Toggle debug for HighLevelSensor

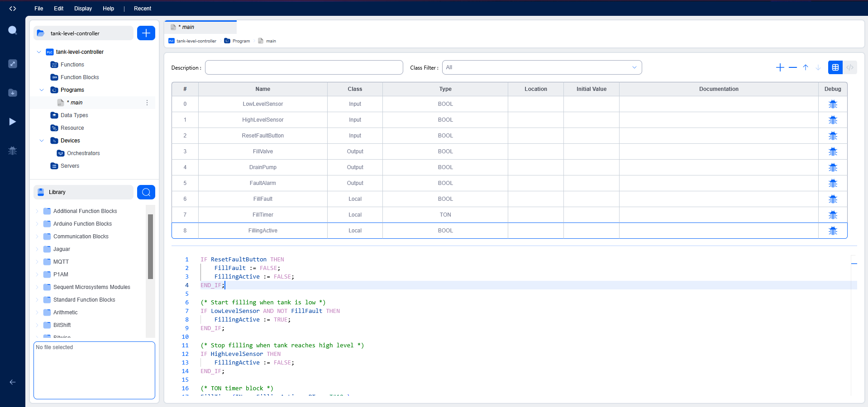click(833, 120)
